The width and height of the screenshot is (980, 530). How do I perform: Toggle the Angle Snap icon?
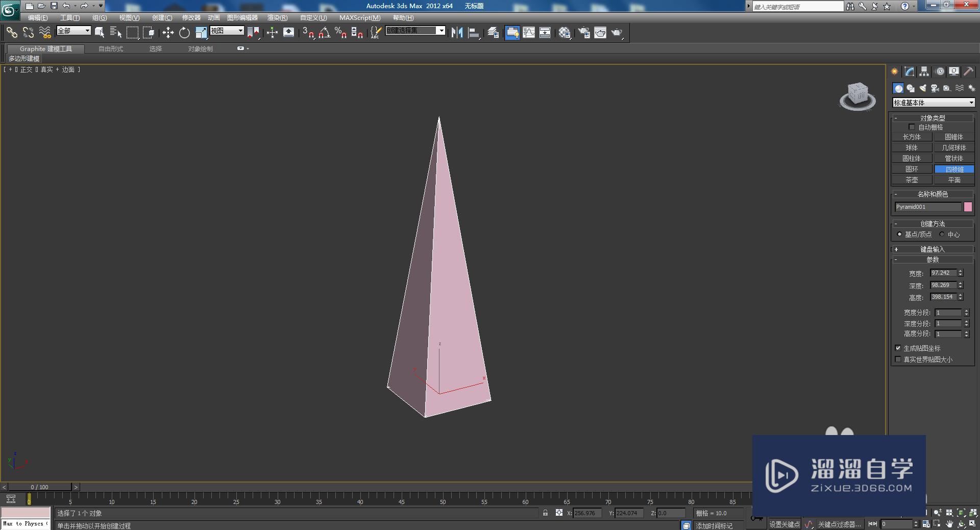coord(324,33)
